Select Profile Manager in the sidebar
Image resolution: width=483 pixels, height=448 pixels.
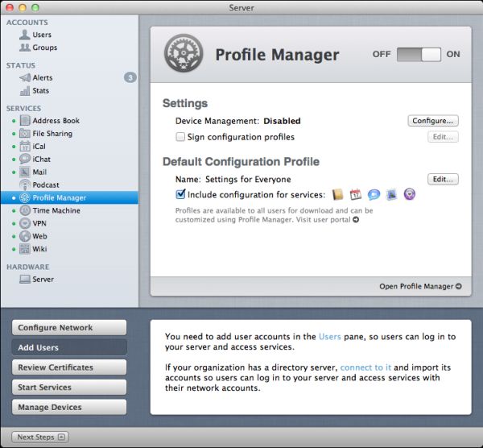(x=69, y=197)
